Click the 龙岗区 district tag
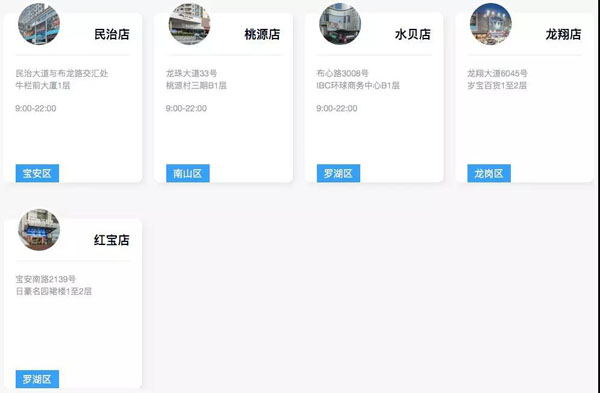 pyautogui.click(x=489, y=173)
